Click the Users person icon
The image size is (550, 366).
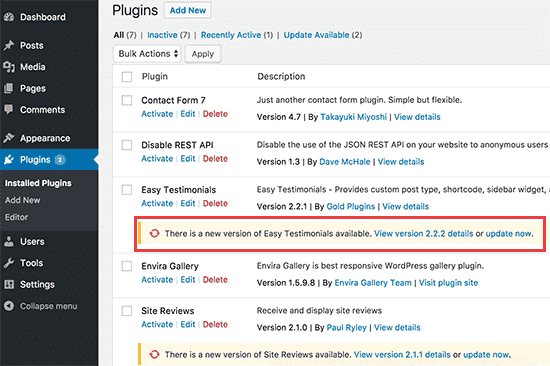[x=9, y=241]
